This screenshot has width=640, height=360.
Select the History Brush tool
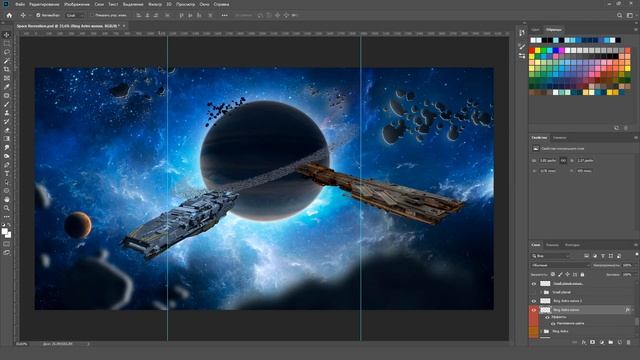[7, 121]
